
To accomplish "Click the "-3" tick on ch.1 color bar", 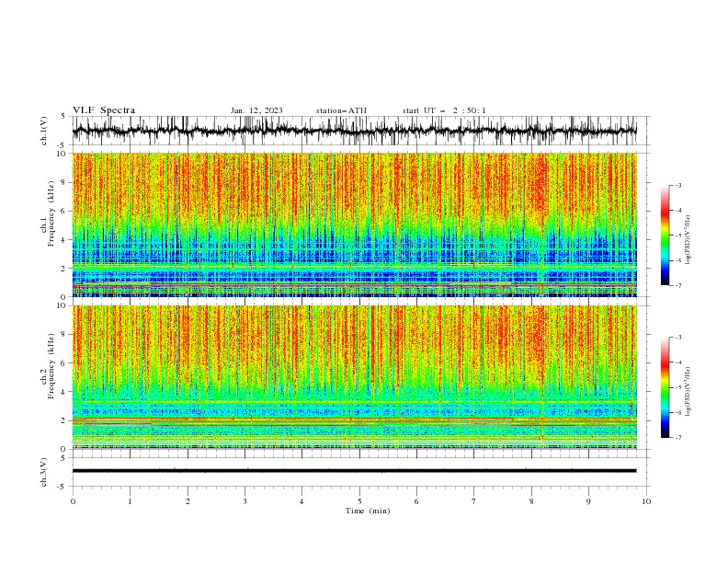I will pyautogui.click(x=677, y=185).
